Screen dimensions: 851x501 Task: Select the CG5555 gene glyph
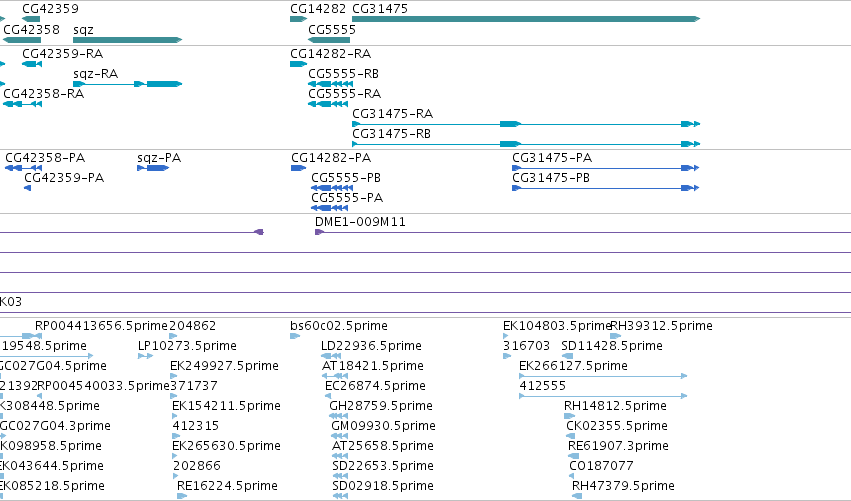(329, 40)
